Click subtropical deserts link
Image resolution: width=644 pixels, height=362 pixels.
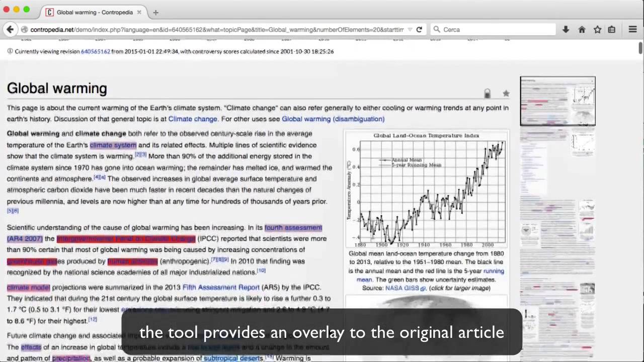[x=233, y=358]
